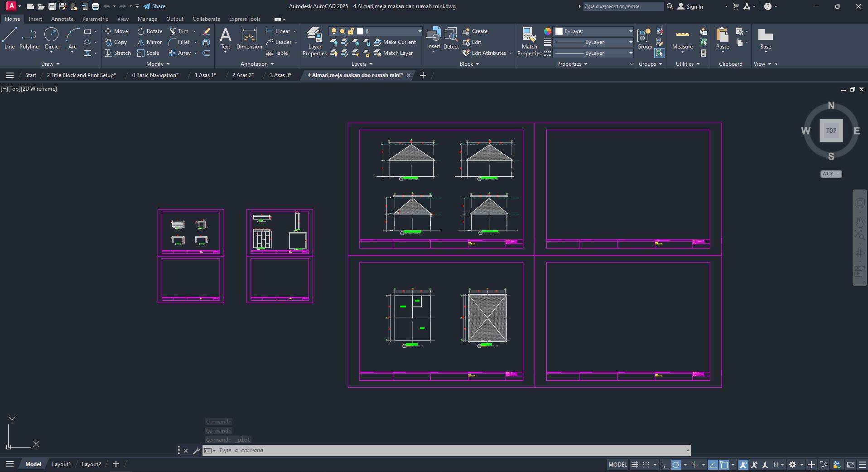Viewport: 868px width, 472px height.
Task: Open the Layout1 tab
Action: [61, 464]
